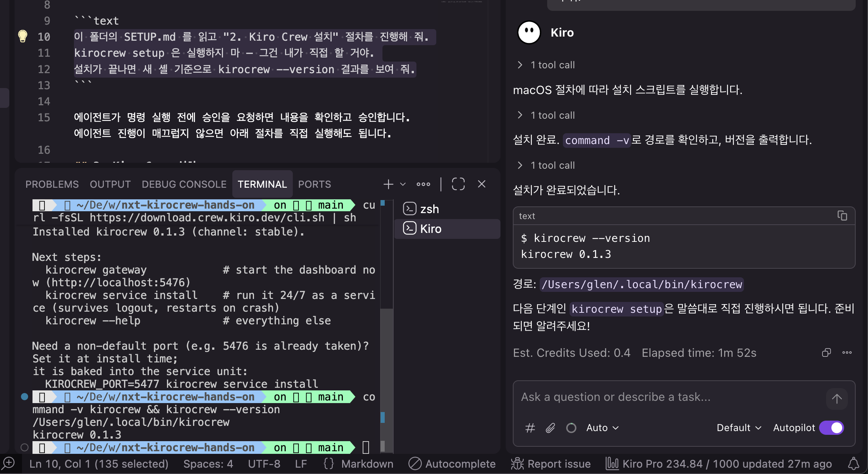868x474 pixels.
Task: Select the zsh terminal session
Action: 447,209
